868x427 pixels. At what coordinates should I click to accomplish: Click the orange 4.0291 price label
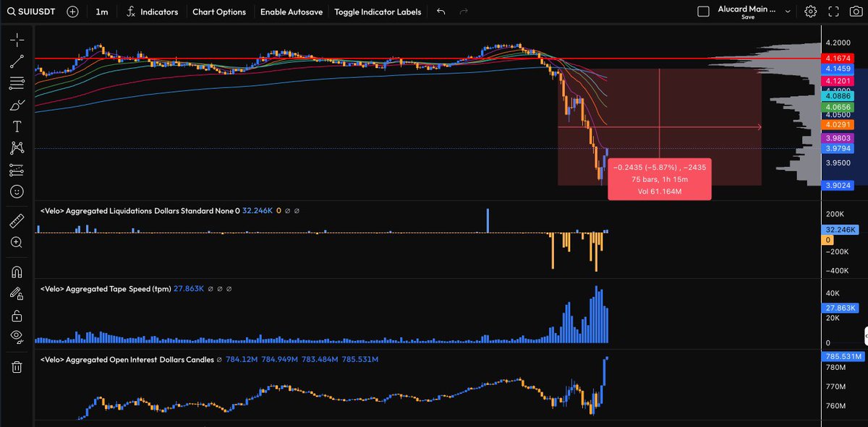click(837, 124)
